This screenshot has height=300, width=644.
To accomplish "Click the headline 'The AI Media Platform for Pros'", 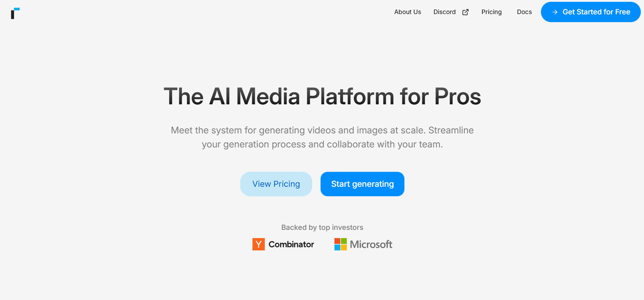I will [x=322, y=96].
